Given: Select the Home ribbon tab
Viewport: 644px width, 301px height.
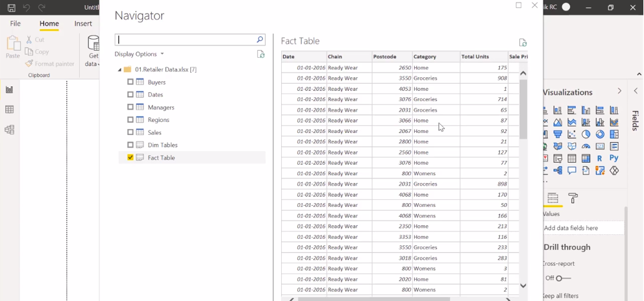Looking at the screenshot, I should pyautogui.click(x=49, y=23).
